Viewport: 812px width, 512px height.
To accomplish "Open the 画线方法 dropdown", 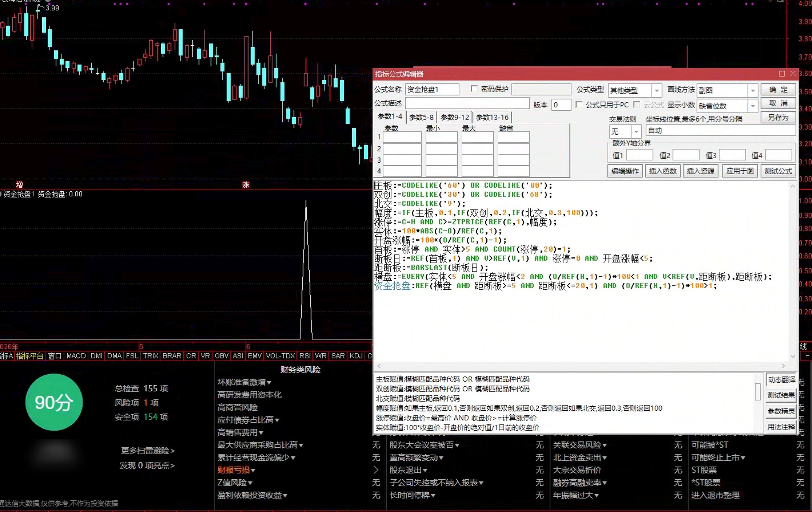I will 753,90.
